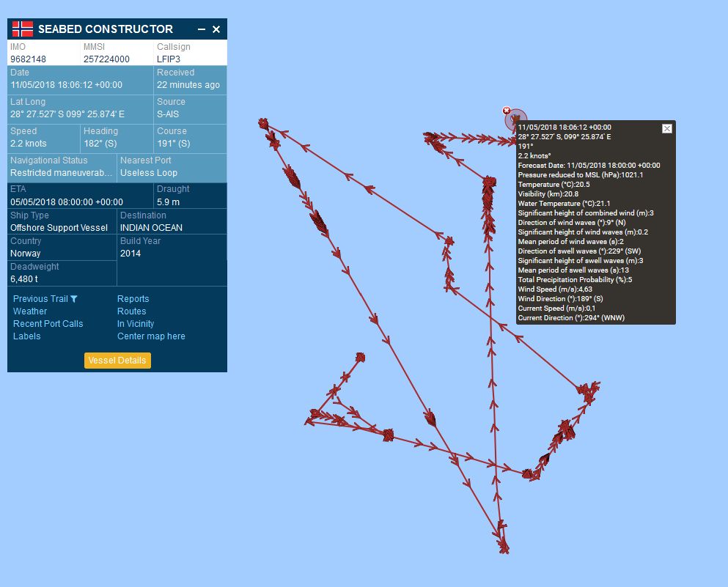This screenshot has height=587, width=728.
Task: Click the Build Year value 2014
Action: (130, 254)
